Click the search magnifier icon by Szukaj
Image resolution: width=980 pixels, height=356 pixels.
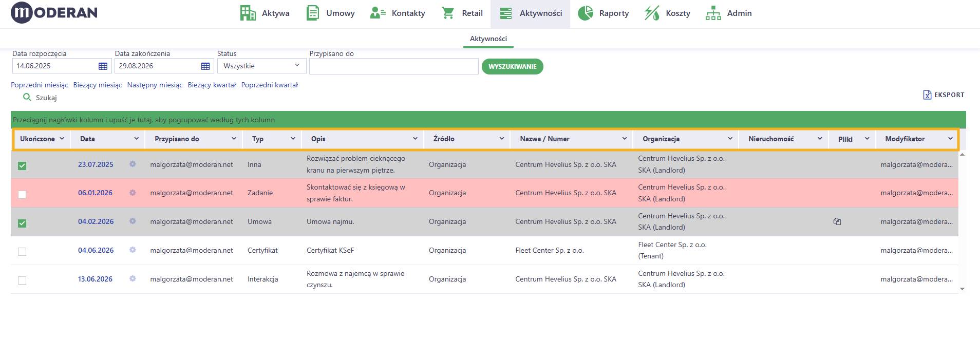tap(27, 97)
